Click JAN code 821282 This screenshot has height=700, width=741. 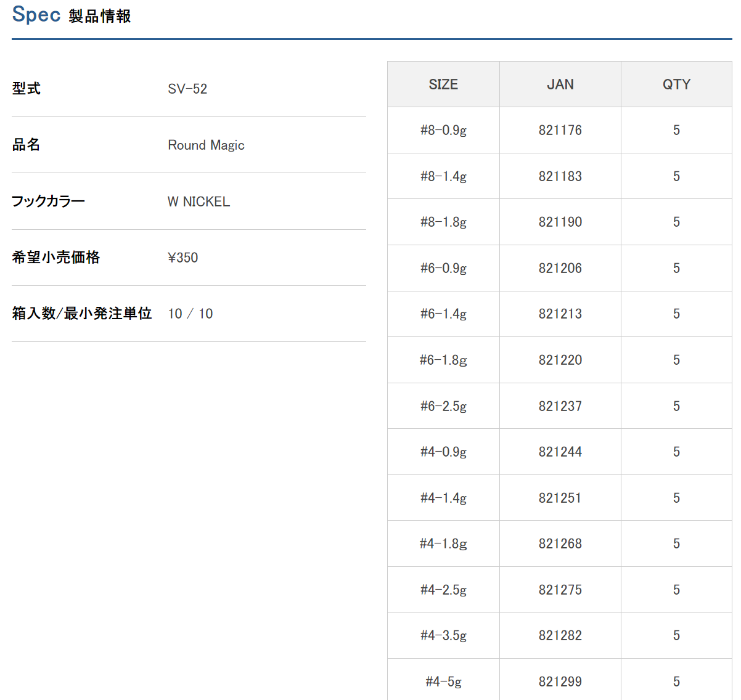coord(560,635)
